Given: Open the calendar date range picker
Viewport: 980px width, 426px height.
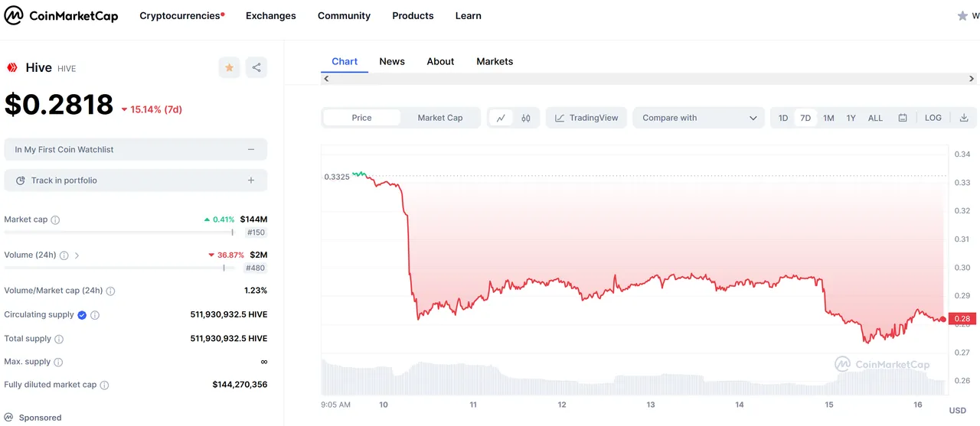Looking at the screenshot, I should (x=903, y=118).
